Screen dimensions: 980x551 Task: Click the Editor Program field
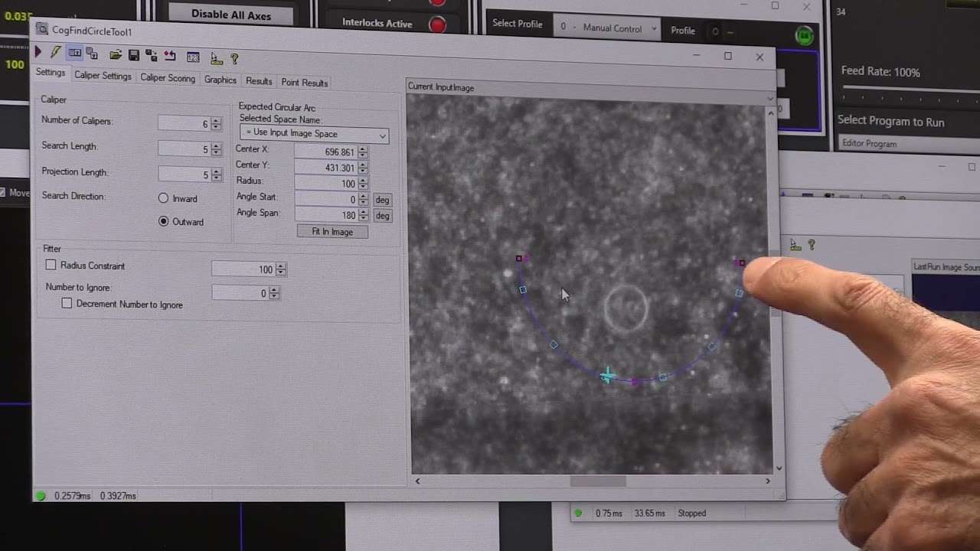(x=909, y=143)
